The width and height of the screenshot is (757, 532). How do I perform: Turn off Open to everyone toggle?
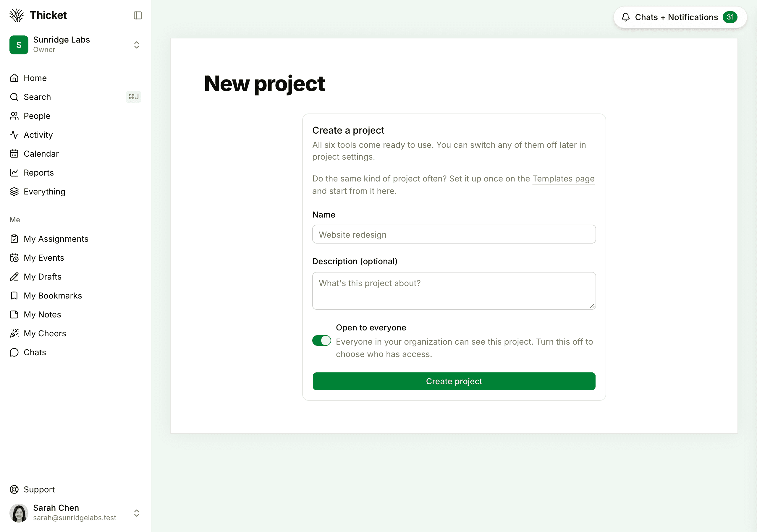pos(321,340)
